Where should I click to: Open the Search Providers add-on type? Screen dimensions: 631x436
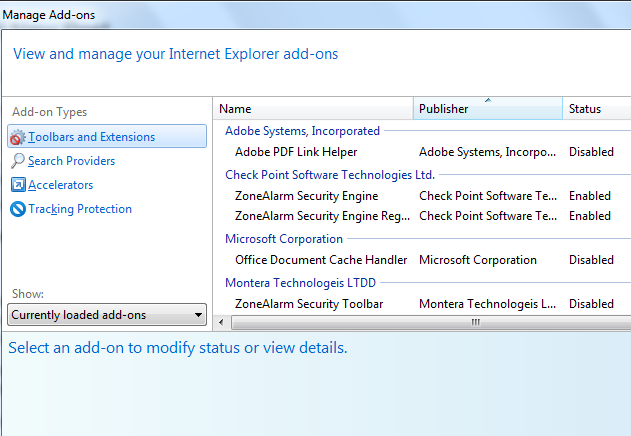[71, 161]
